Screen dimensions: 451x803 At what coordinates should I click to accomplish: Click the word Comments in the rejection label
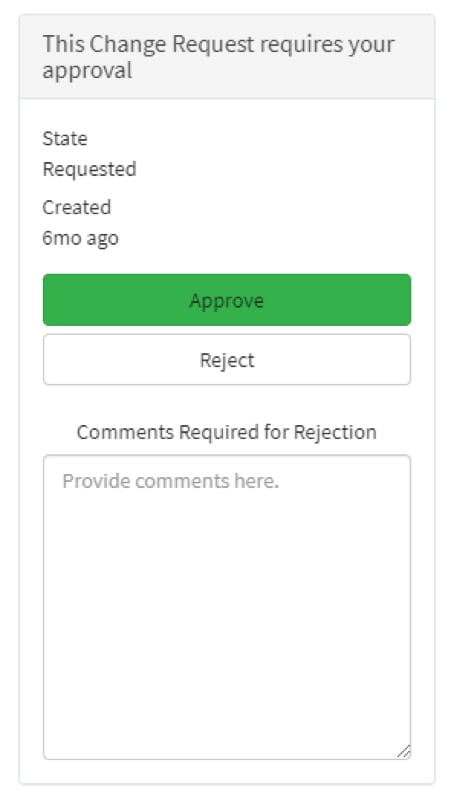tap(125, 432)
